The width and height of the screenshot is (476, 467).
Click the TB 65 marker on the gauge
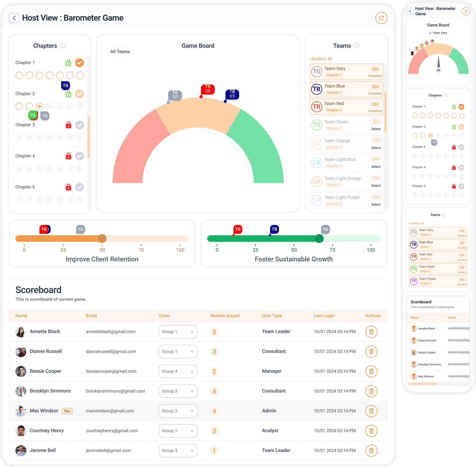232,94
